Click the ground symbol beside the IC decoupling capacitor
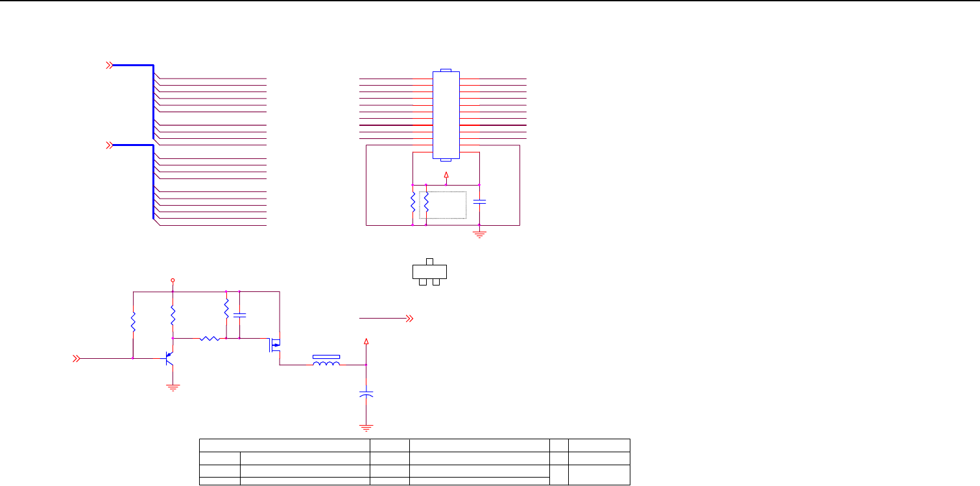 click(x=480, y=234)
